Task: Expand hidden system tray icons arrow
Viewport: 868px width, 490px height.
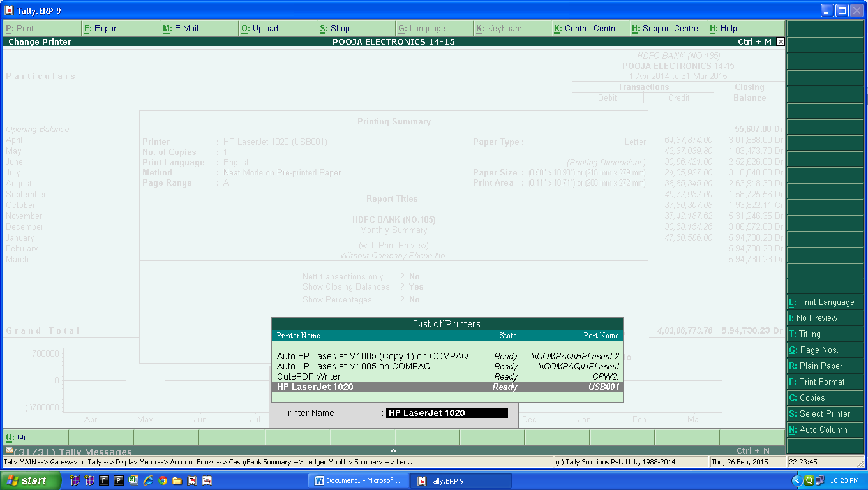Action: coord(797,480)
